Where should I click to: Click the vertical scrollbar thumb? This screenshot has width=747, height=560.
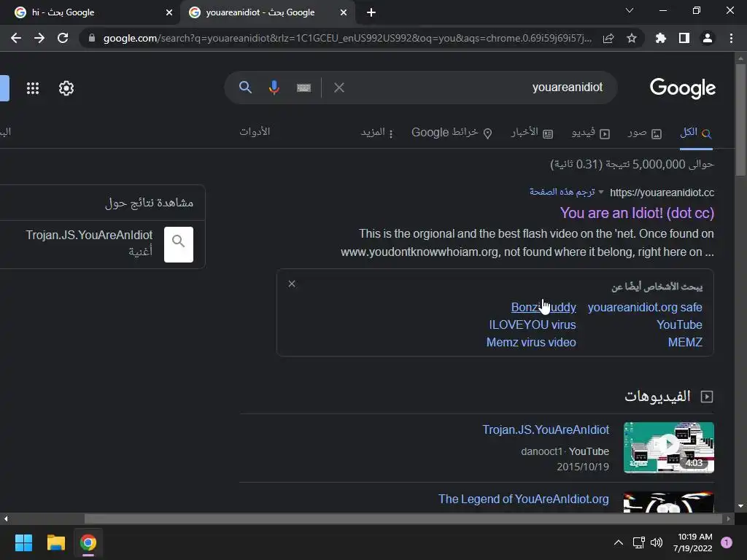pyautogui.click(x=740, y=120)
